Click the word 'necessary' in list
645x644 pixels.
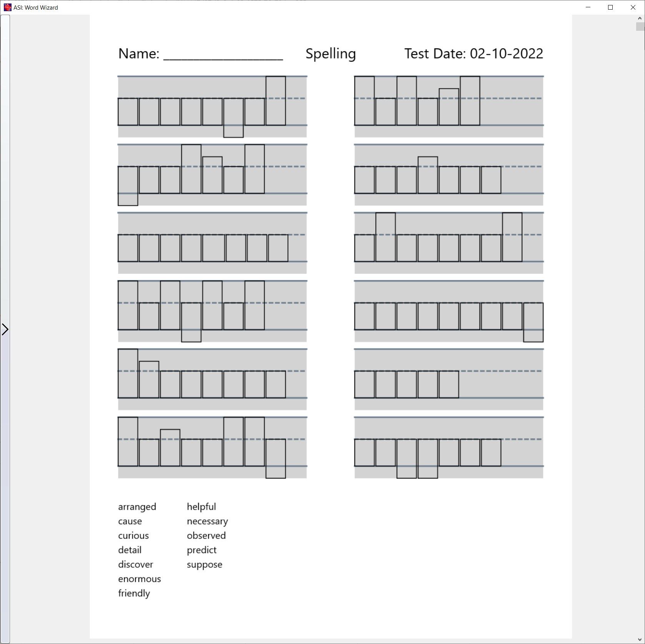(x=207, y=522)
